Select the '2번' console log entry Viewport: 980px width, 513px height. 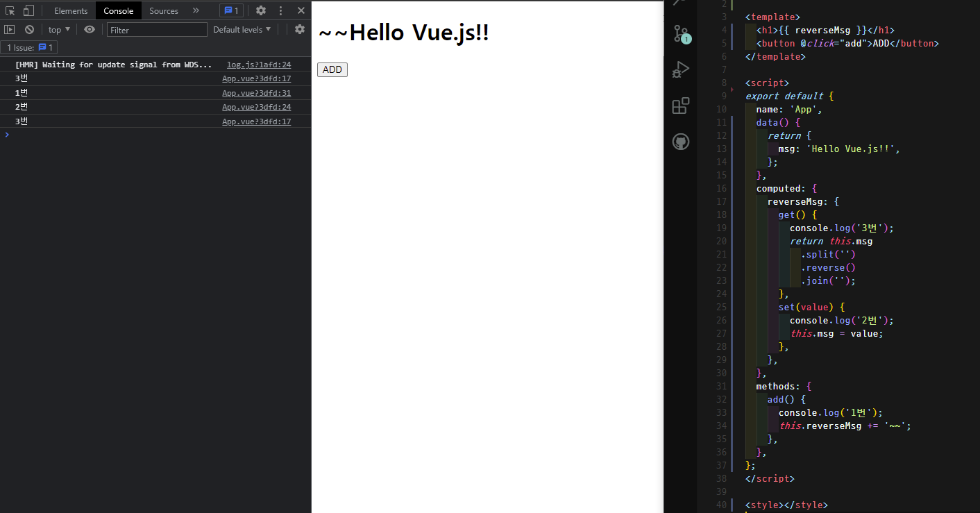click(x=22, y=106)
